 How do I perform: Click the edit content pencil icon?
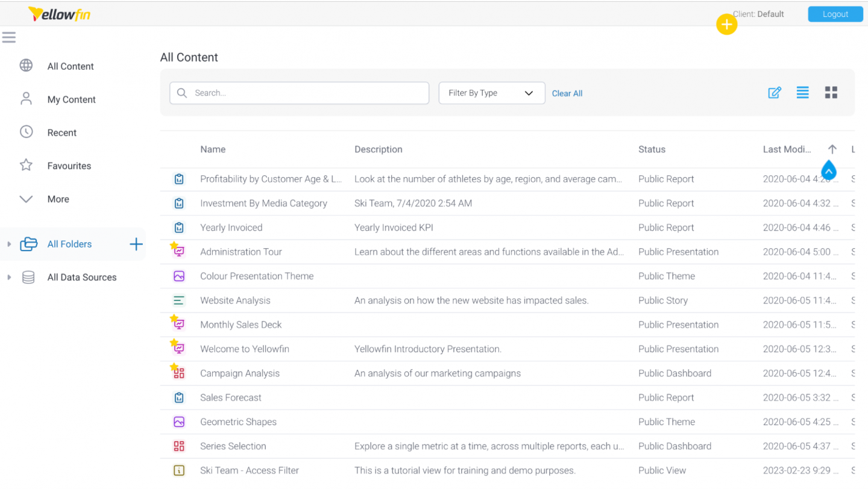[775, 93]
